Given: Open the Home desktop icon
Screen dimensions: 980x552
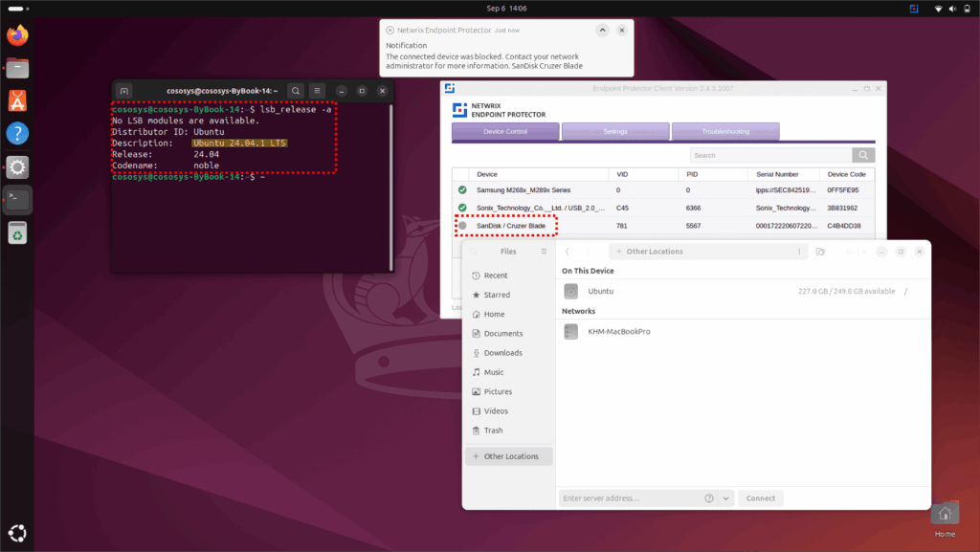Looking at the screenshot, I should tap(945, 519).
